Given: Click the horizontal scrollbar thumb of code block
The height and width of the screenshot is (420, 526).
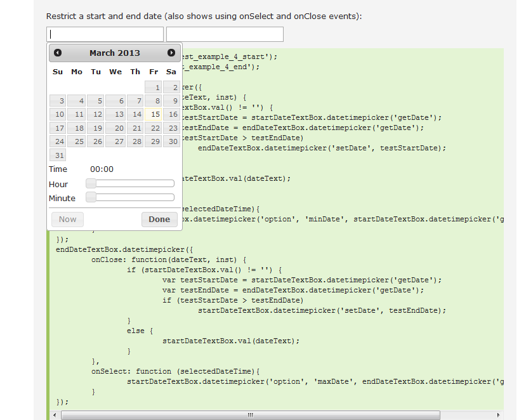Looking at the screenshot, I should coord(250,415).
